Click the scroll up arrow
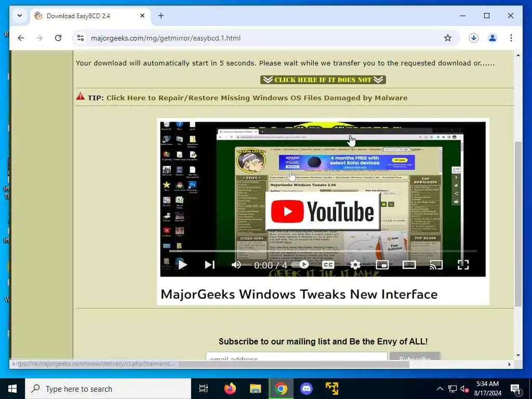The image size is (532, 399). (x=518, y=55)
